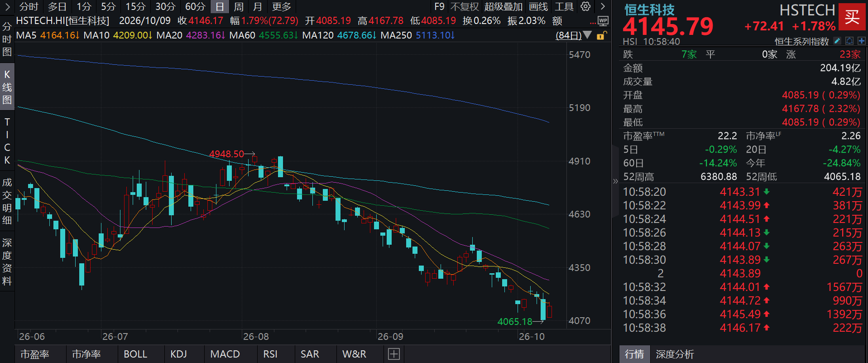Add to watchlist with the plus icon
The height and width of the screenshot is (363, 868).
click(861, 41)
